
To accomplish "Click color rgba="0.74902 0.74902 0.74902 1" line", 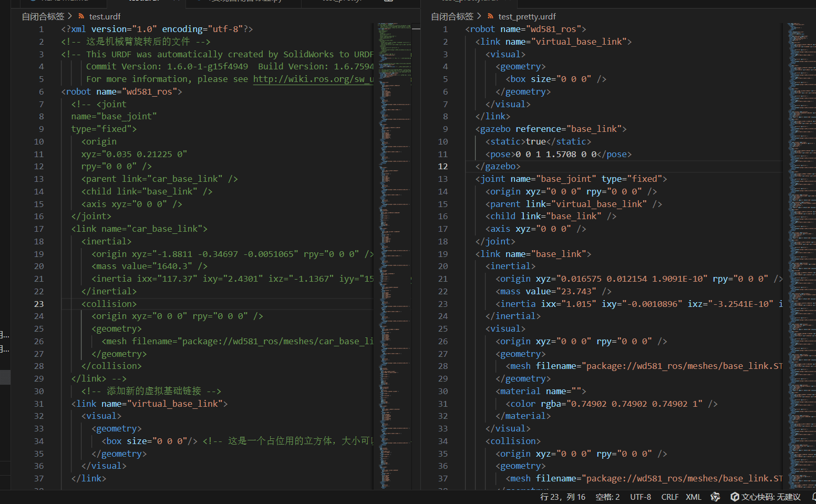I will (x=612, y=404).
